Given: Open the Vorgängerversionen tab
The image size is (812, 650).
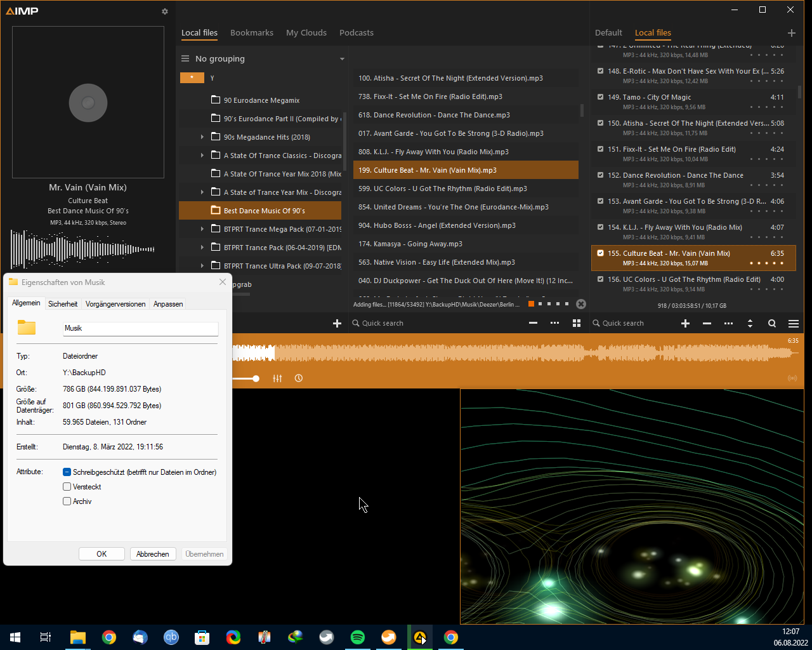Looking at the screenshot, I should click(115, 304).
